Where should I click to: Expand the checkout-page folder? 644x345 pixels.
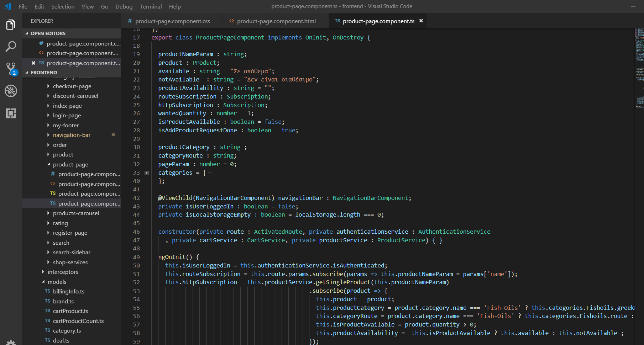pos(72,86)
